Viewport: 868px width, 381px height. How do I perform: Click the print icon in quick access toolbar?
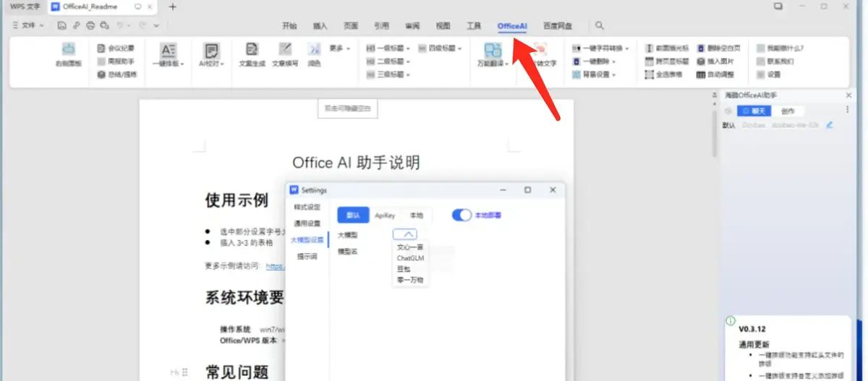[90, 25]
